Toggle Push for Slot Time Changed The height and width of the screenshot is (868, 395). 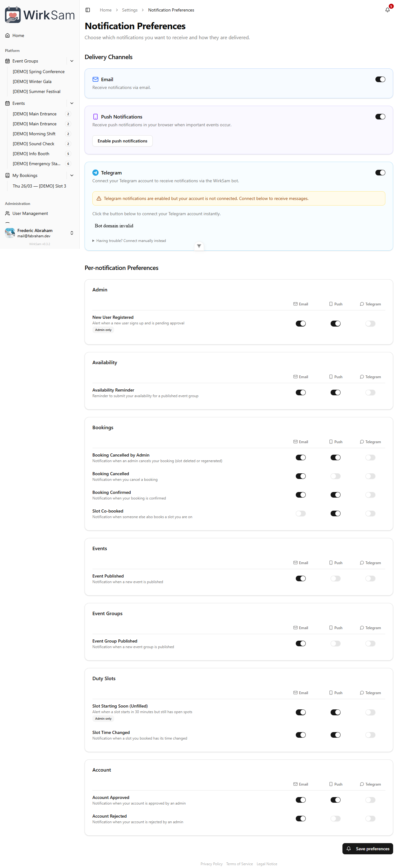click(336, 735)
